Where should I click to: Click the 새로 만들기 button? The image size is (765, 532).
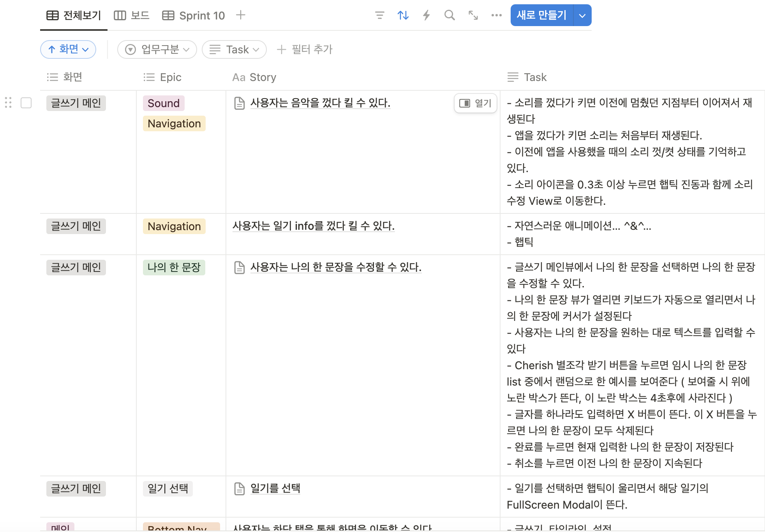pyautogui.click(x=541, y=16)
